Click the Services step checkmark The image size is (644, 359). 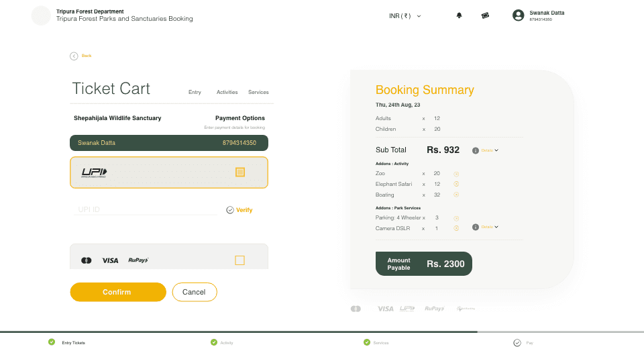click(x=367, y=342)
